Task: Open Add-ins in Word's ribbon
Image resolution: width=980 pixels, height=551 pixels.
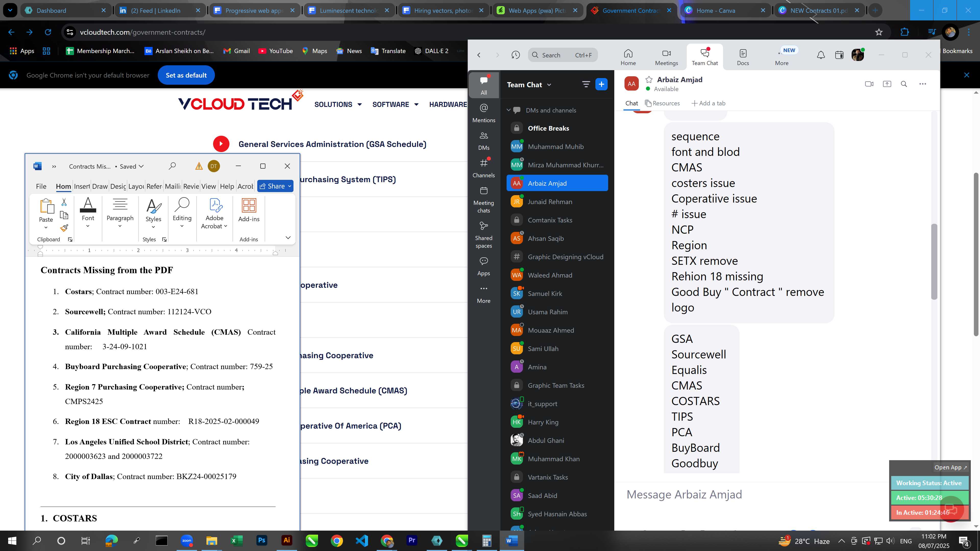Action: pyautogui.click(x=249, y=210)
